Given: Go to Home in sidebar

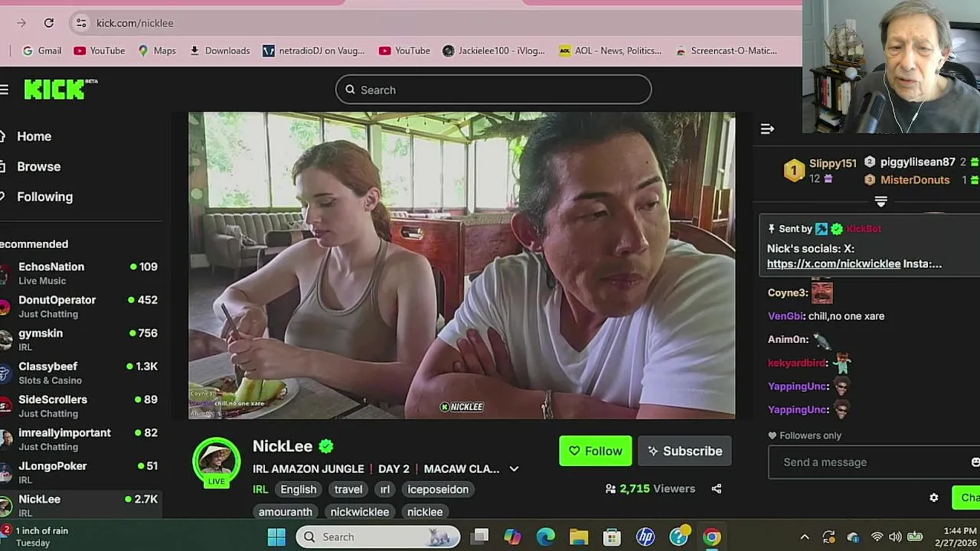Looking at the screenshot, I should tap(34, 136).
